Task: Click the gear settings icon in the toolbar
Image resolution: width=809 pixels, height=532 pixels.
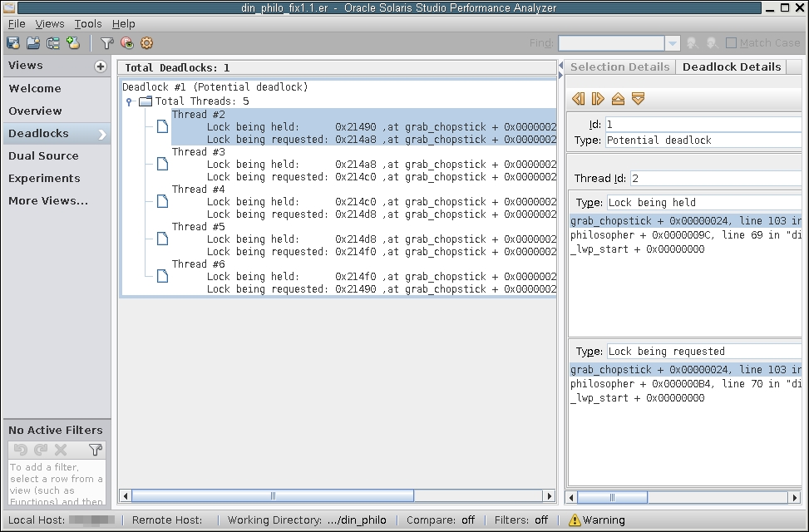Action: [147, 43]
